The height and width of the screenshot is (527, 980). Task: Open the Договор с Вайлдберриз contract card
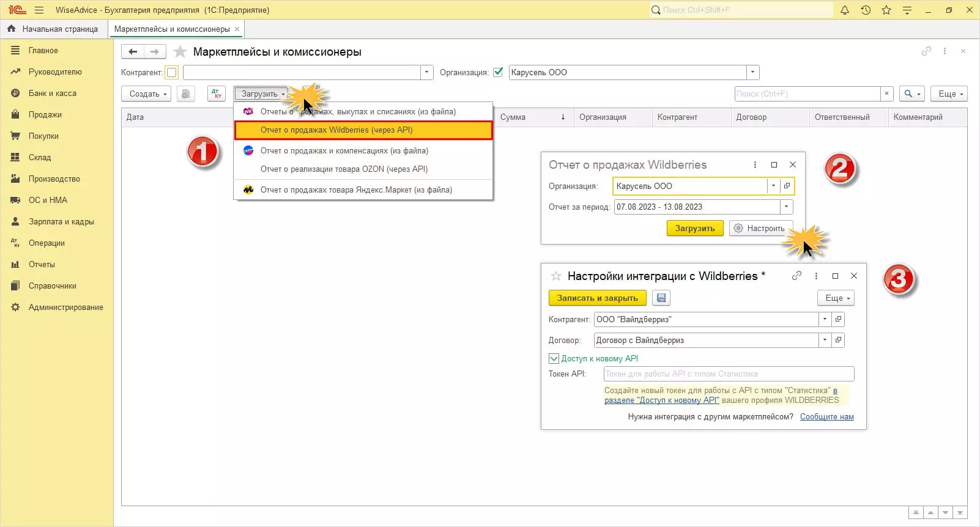838,340
